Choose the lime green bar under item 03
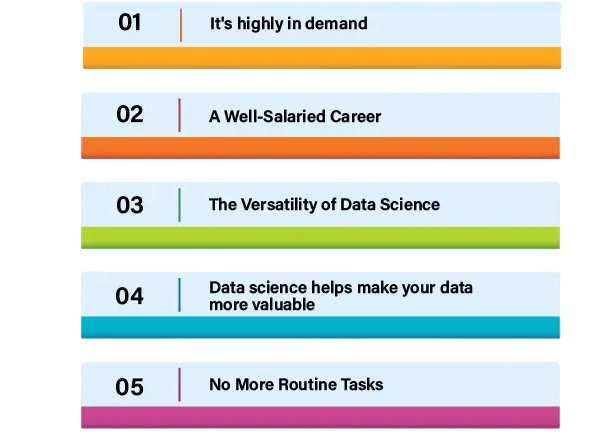This screenshot has height=442, width=616. point(321,237)
